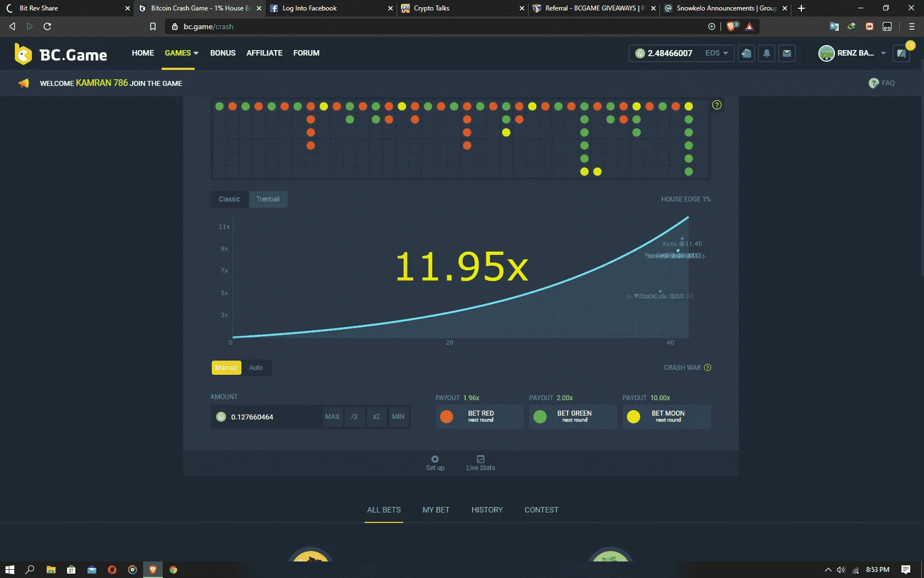The height and width of the screenshot is (578, 924).
Task: Open Windows Start menu
Action: (9, 570)
